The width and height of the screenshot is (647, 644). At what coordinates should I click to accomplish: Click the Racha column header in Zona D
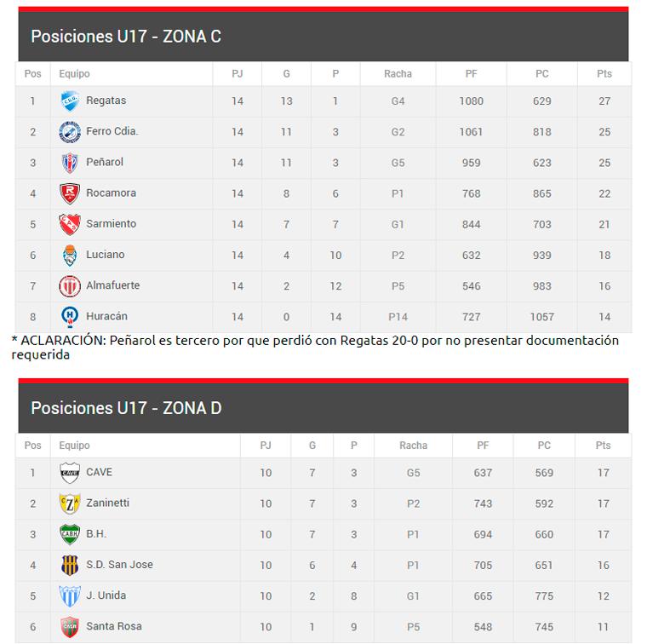413,446
